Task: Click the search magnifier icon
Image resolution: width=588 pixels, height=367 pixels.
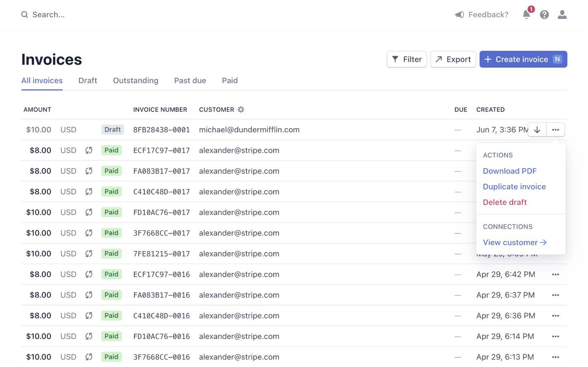Action: click(25, 15)
